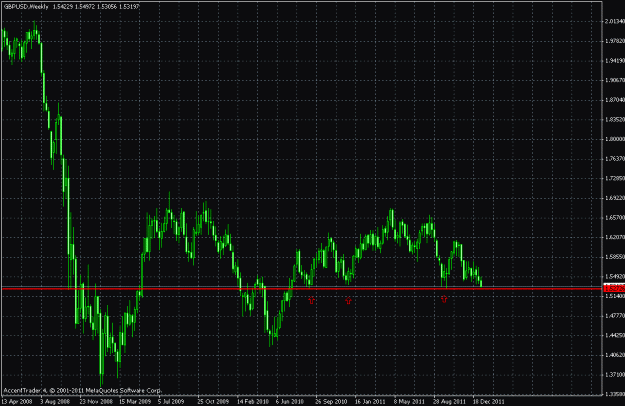Click the 1.9067 price axis label
The height and width of the screenshot is (406, 625).
point(615,80)
